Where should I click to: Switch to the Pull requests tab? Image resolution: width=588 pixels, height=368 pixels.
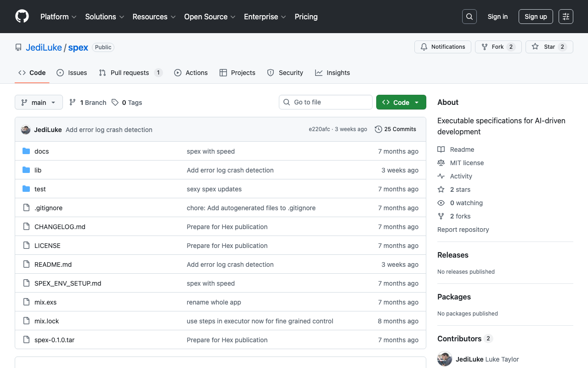[130, 72]
